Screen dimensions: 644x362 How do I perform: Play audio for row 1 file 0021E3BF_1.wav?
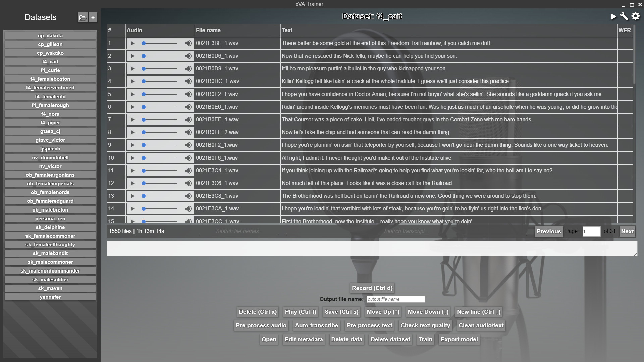(132, 43)
